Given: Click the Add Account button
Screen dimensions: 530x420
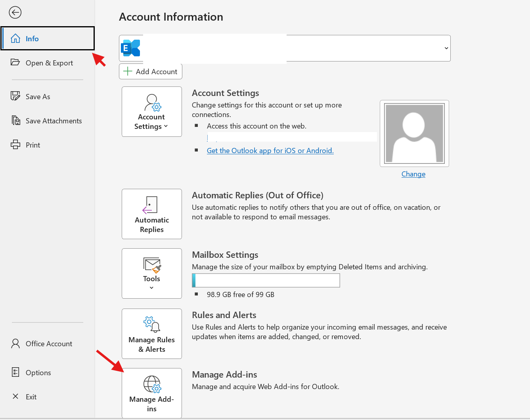Looking at the screenshot, I should [151, 71].
